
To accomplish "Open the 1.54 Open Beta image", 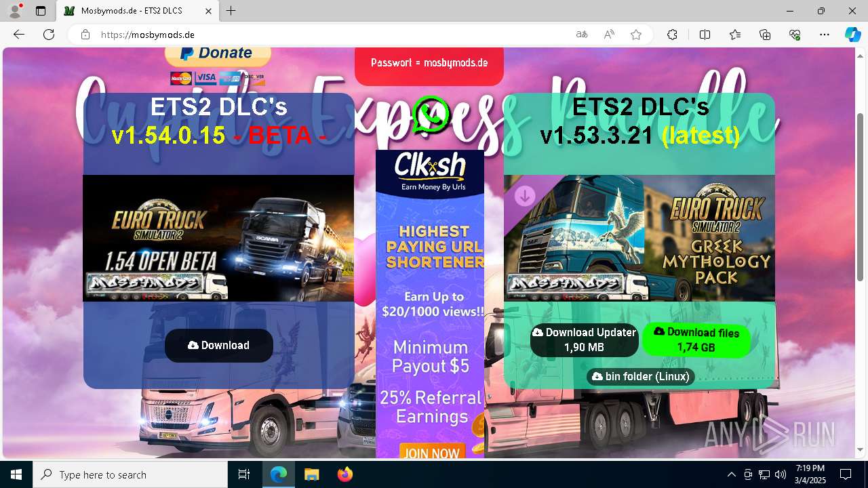I will [218, 238].
